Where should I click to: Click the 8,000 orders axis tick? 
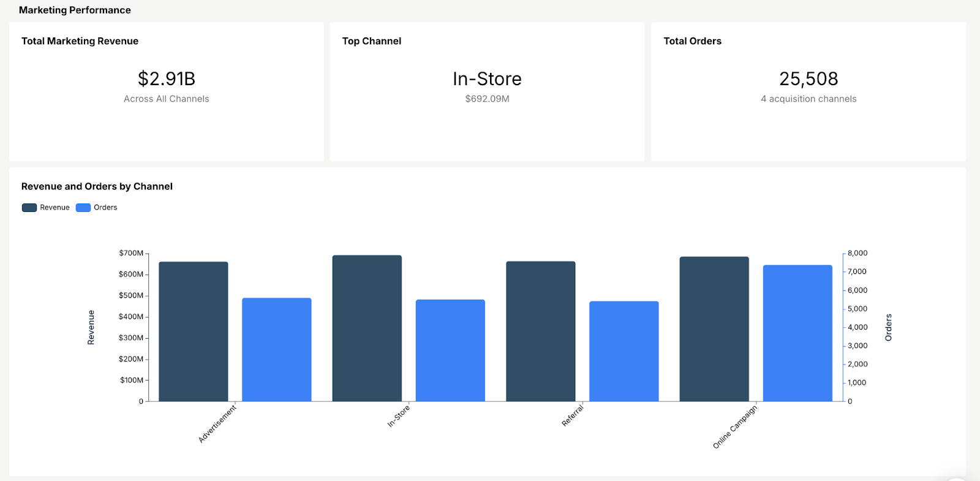point(858,253)
